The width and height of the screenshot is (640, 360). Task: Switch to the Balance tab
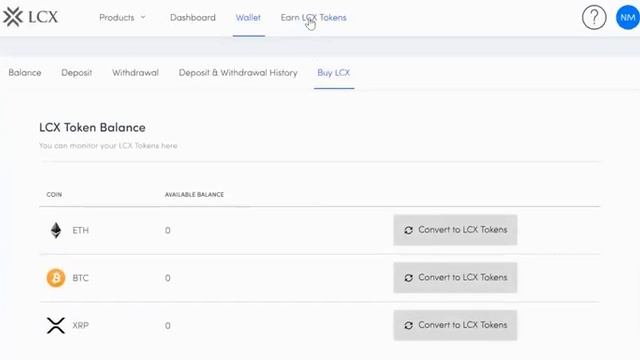(25, 73)
